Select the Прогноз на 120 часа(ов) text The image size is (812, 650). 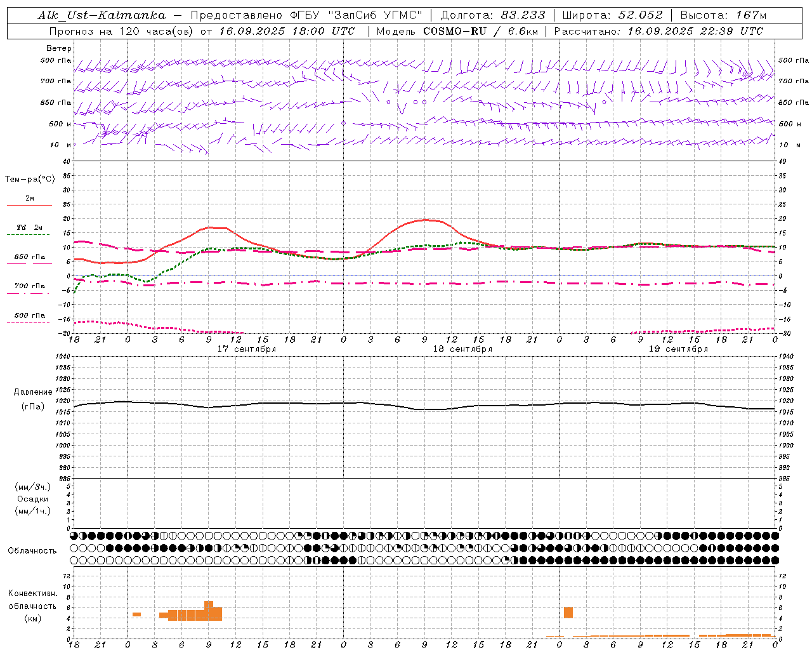click(122, 31)
